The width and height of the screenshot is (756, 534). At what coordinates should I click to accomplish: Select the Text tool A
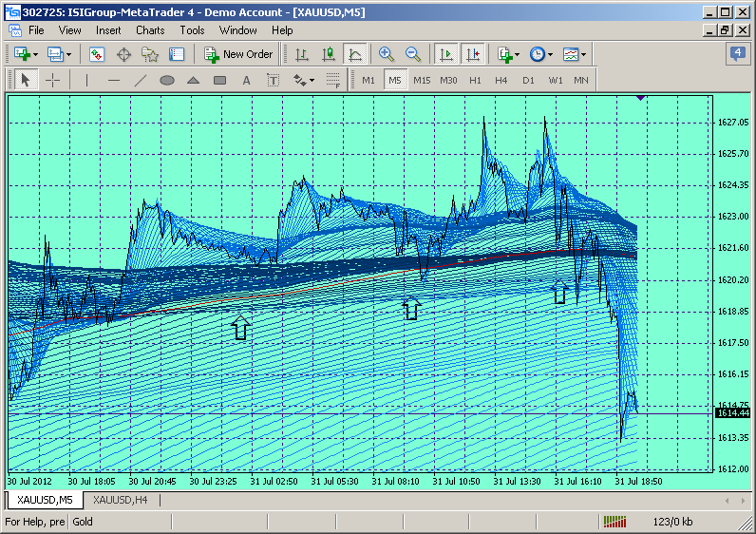click(x=246, y=80)
